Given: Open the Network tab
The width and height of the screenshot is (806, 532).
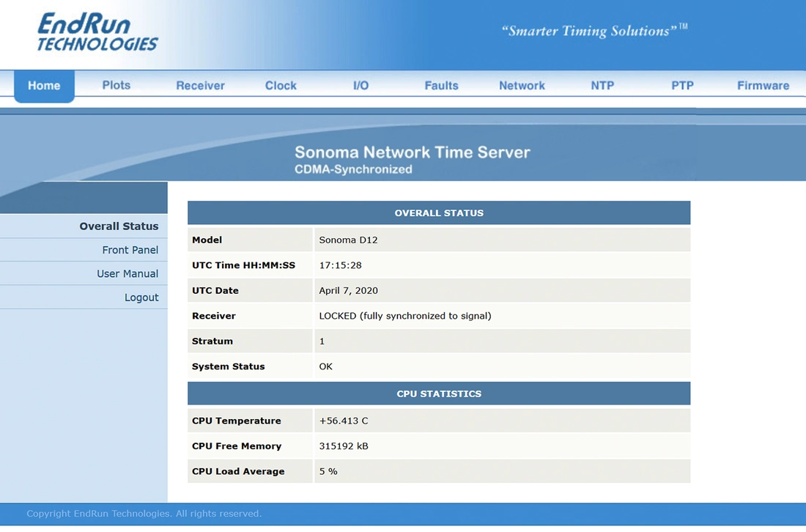Looking at the screenshot, I should point(522,86).
